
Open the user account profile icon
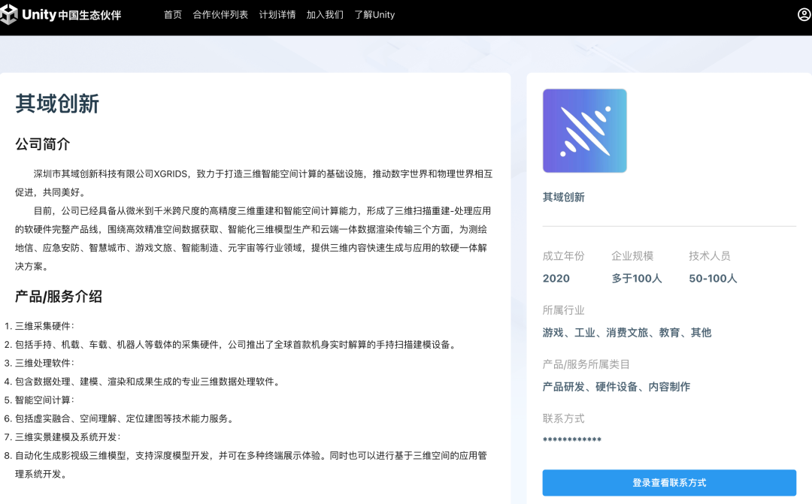804,14
